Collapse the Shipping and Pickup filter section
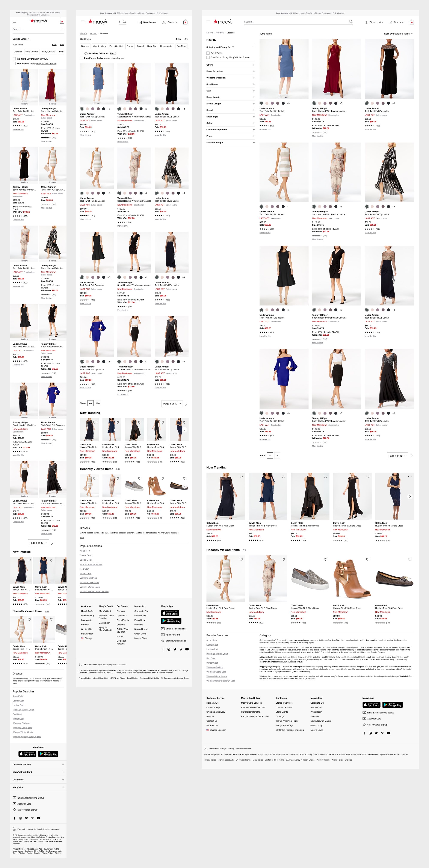 254,47
